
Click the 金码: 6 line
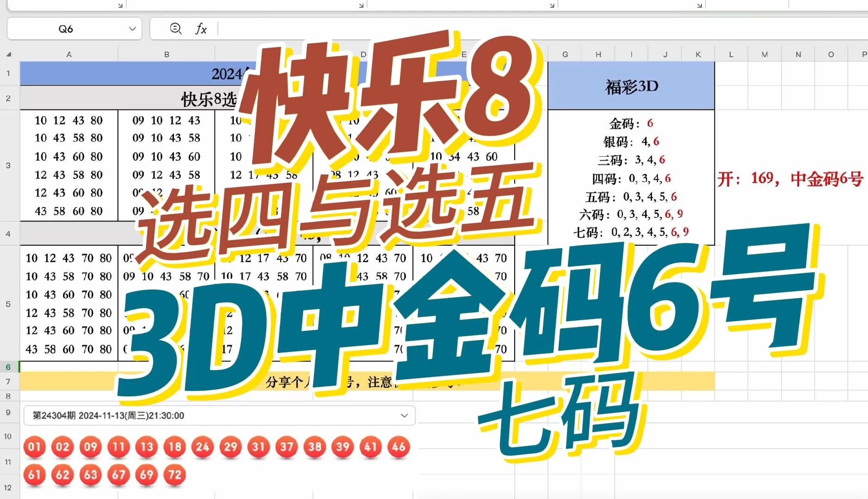pyautogui.click(x=631, y=123)
